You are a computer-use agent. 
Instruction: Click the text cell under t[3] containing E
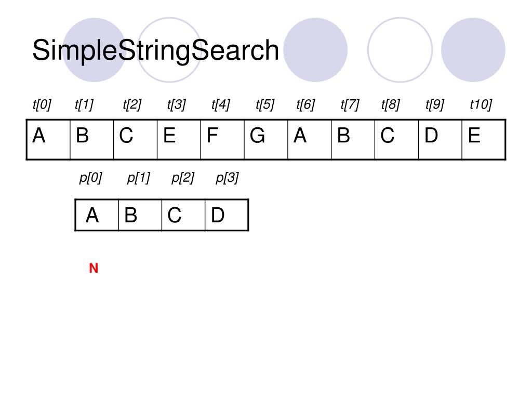click(x=179, y=139)
